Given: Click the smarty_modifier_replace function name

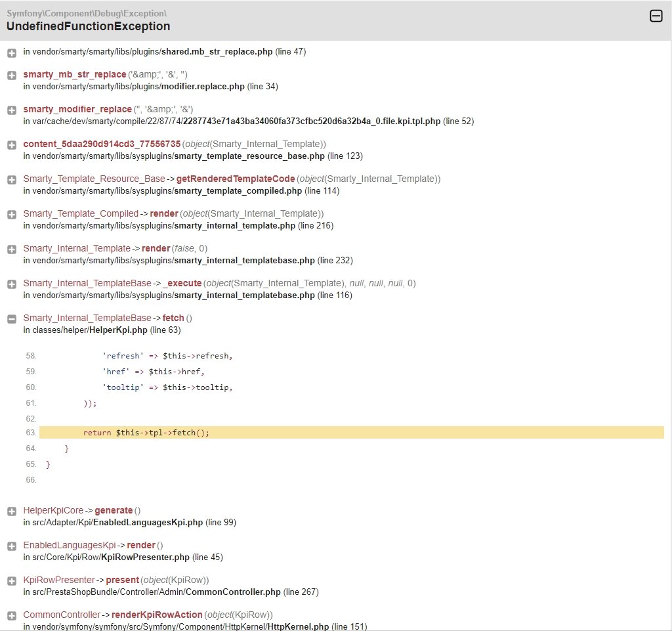Looking at the screenshot, I should (77, 109).
